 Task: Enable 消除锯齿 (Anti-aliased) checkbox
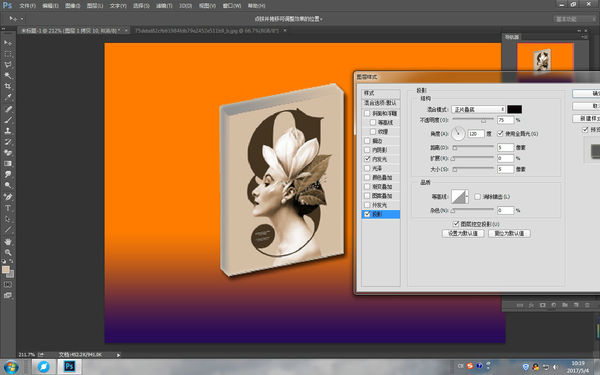478,197
